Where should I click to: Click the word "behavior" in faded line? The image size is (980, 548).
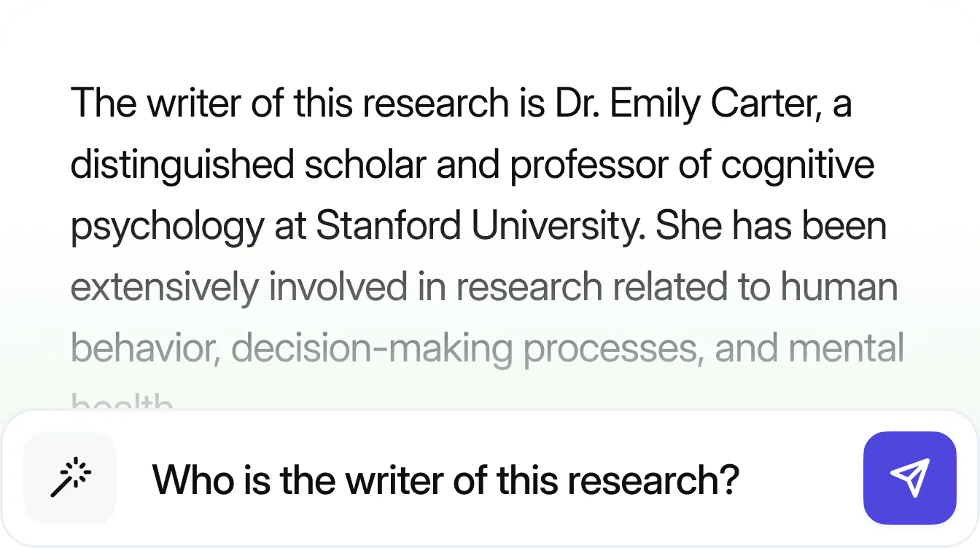[144, 348]
